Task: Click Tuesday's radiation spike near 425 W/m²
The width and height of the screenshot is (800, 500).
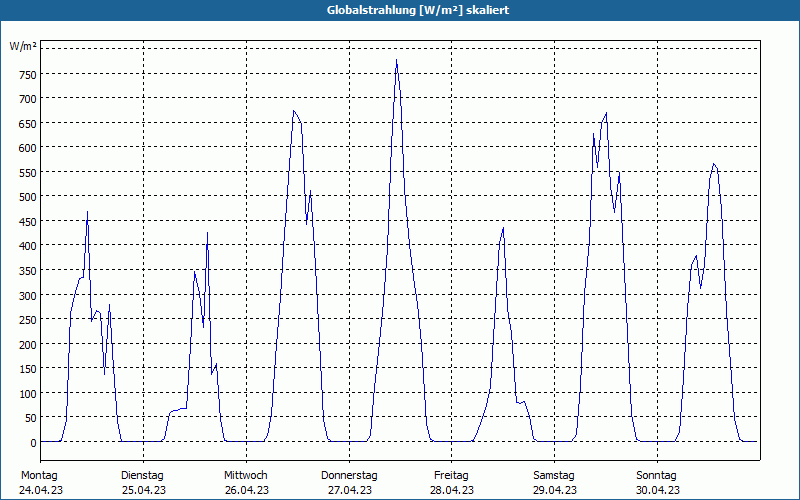Action: point(207,233)
